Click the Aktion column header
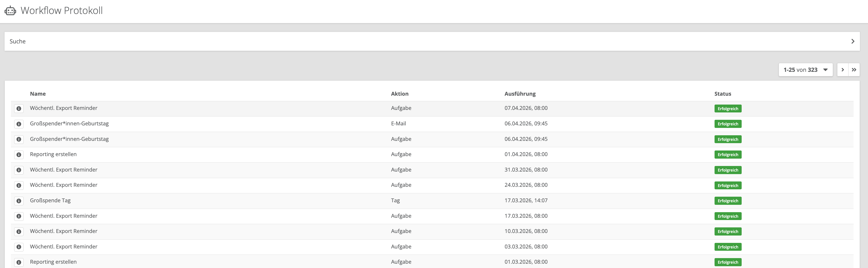Image resolution: width=868 pixels, height=268 pixels. 399,94
